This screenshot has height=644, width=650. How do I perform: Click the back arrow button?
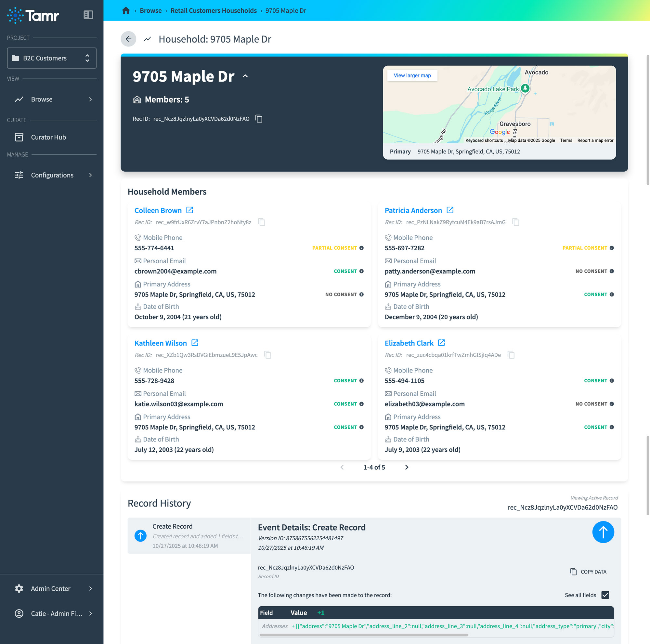coord(128,39)
